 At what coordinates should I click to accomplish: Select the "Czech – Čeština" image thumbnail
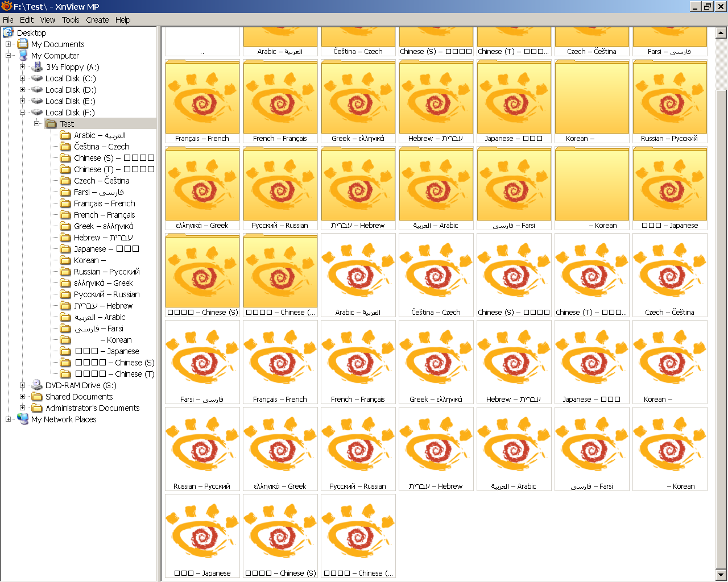[x=670, y=275]
